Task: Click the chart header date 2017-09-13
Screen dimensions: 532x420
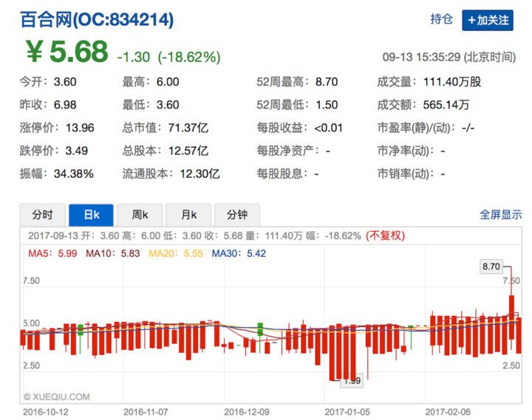Action: click(x=53, y=235)
